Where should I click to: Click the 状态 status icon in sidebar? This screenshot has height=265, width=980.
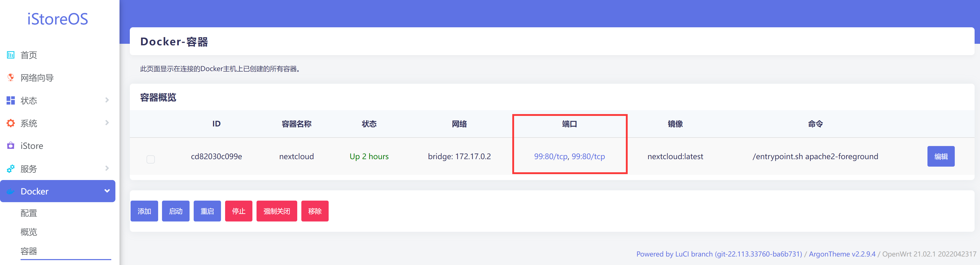pos(10,100)
